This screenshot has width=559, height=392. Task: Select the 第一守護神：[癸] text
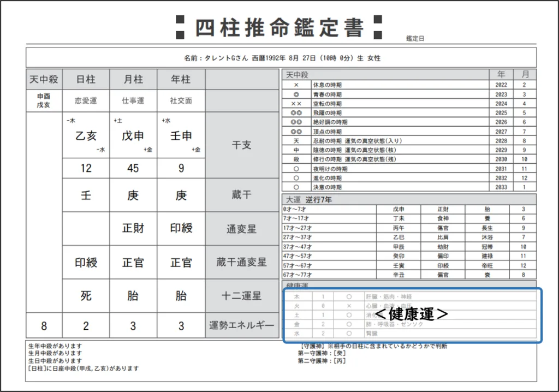pos(322,353)
